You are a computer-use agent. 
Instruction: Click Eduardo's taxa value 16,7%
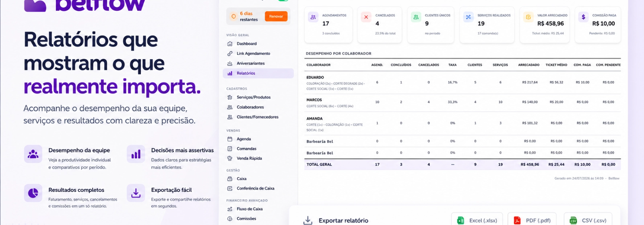click(452, 82)
